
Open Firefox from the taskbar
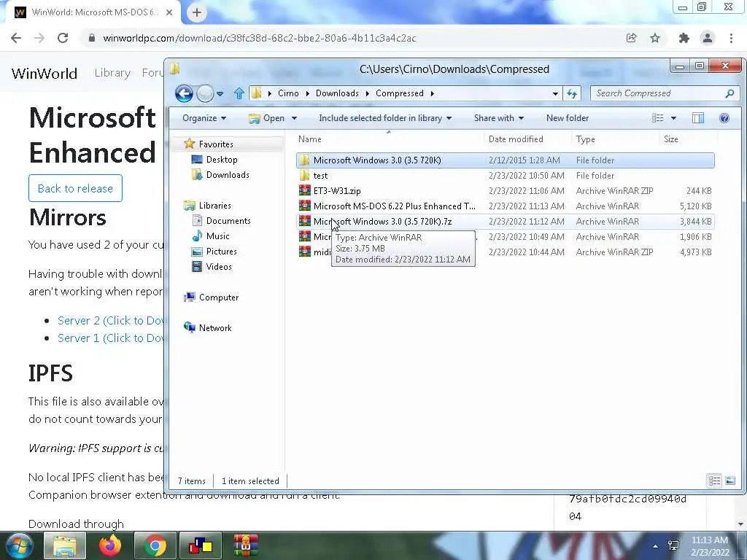tap(110, 545)
